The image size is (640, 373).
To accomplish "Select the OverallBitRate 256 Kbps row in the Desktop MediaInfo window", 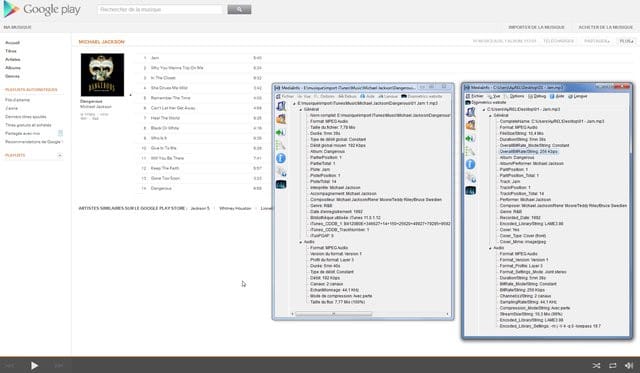I will pyautogui.click(x=529, y=151).
